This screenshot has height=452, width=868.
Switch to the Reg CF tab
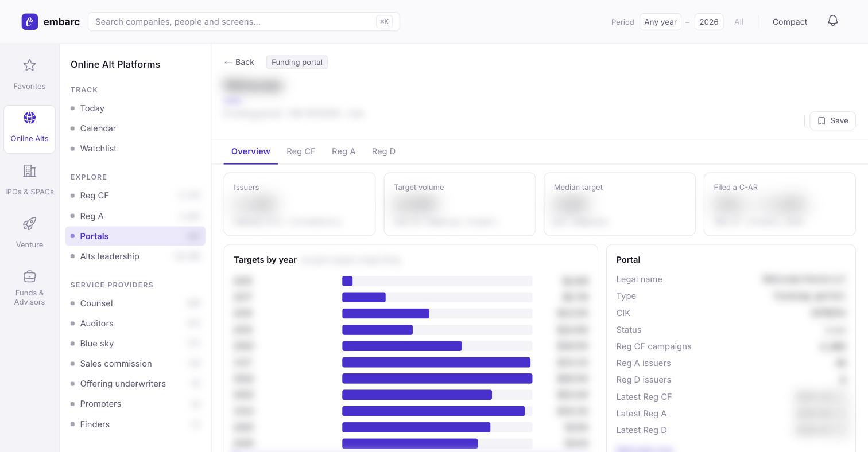coord(301,151)
